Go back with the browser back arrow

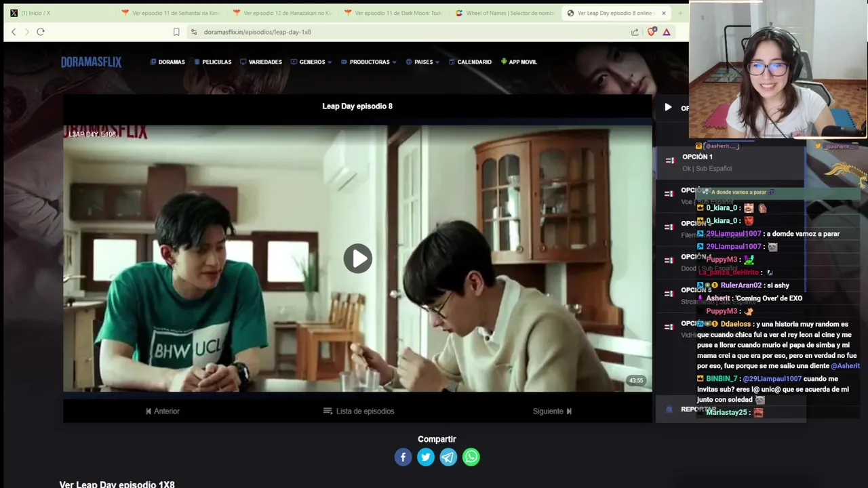pos(14,32)
